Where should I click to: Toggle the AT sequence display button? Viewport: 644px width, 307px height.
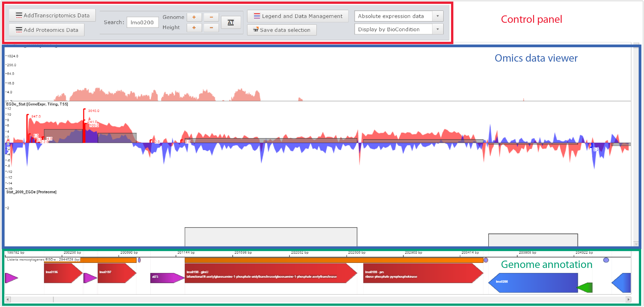pyautogui.click(x=231, y=23)
